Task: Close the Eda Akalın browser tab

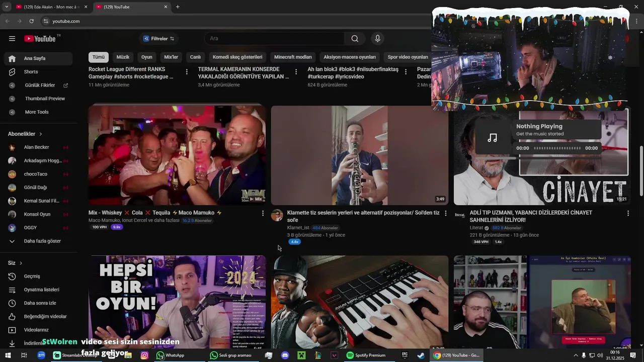Action: point(86,7)
